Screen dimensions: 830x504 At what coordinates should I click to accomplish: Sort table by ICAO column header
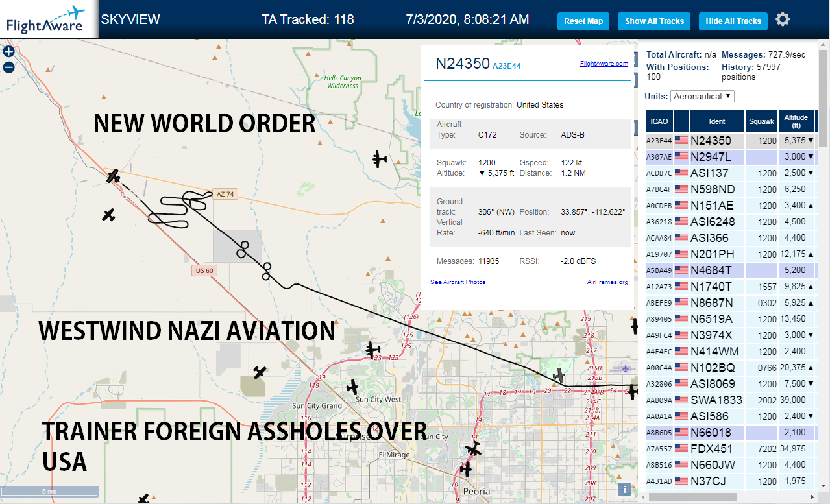point(659,121)
